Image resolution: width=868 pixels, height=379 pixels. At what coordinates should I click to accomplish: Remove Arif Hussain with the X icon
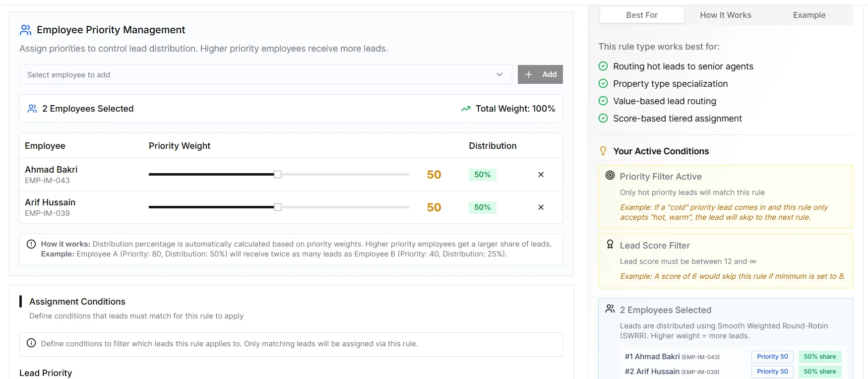click(541, 207)
